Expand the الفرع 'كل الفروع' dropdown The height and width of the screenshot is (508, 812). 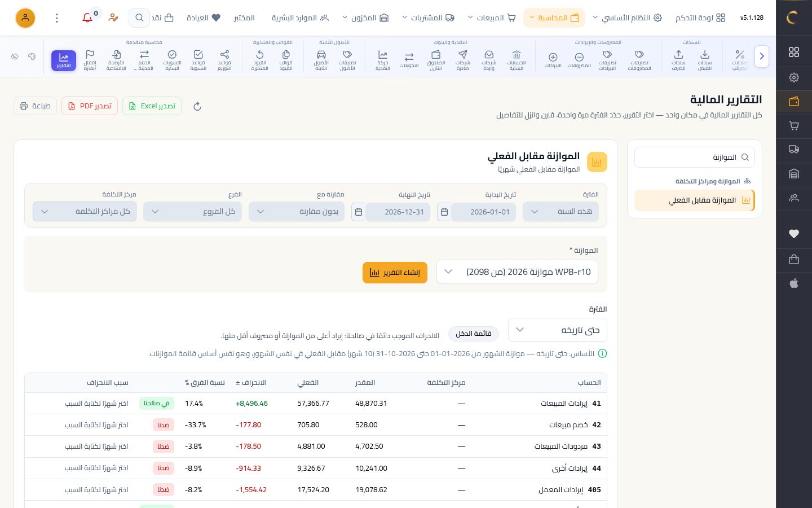[x=192, y=212]
